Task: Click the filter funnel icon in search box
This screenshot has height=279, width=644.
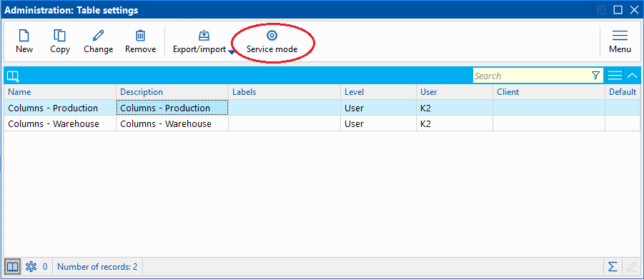Action: (595, 76)
